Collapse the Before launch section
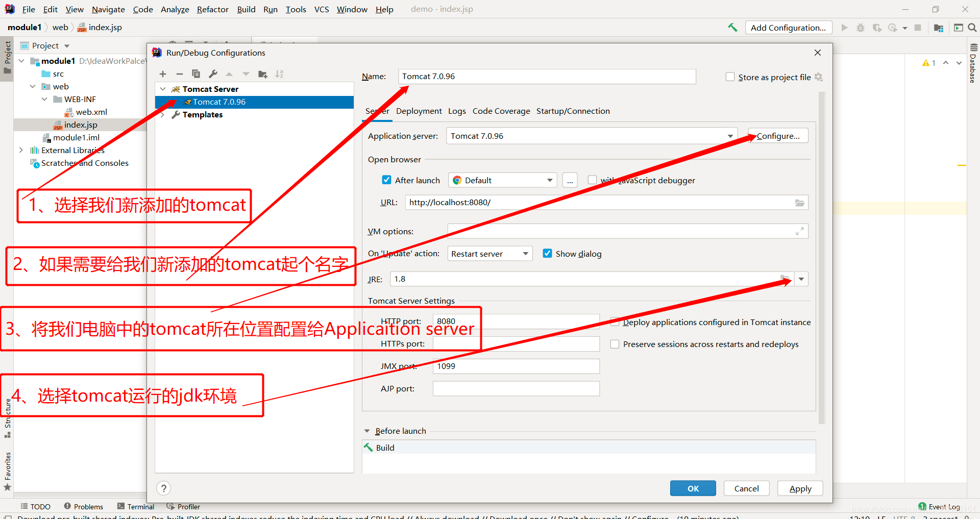 point(367,431)
